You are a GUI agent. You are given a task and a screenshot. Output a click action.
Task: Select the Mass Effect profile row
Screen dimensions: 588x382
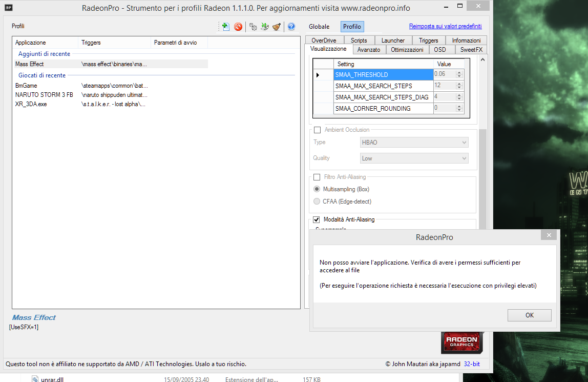coord(111,64)
